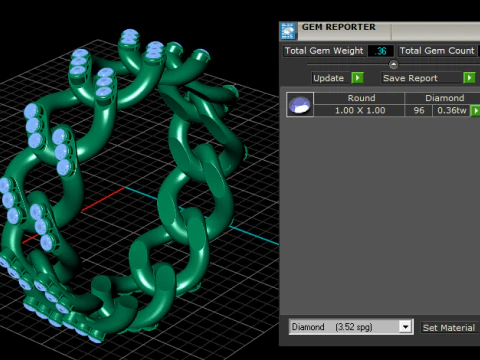Image resolution: width=480 pixels, height=360 pixels.
Task: Click the 1.00 X 1.00 size cell
Action: coord(359,110)
